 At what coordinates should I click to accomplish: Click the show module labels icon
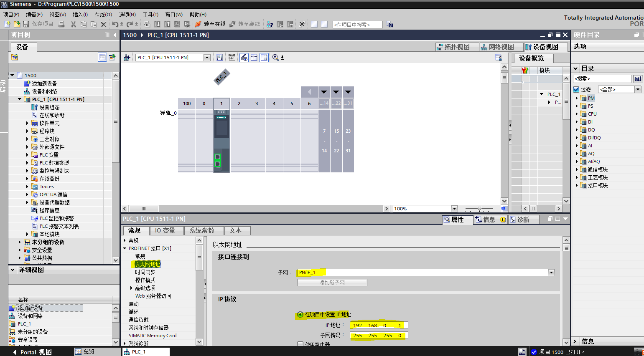pyautogui.click(x=232, y=58)
